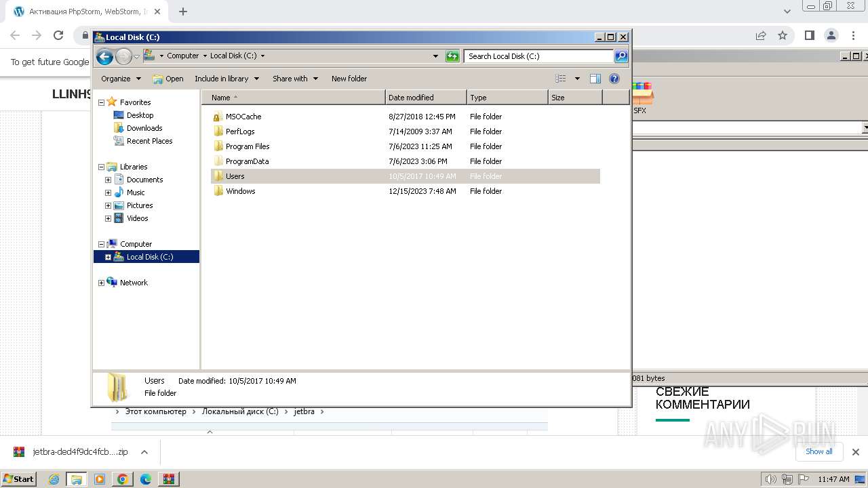Select the PerfLogs folder icon
868x488 pixels.
click(218, 131)
